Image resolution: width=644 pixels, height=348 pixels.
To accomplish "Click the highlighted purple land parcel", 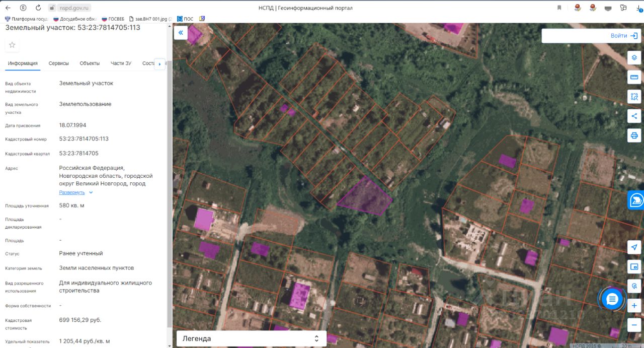I will (365, 197).
